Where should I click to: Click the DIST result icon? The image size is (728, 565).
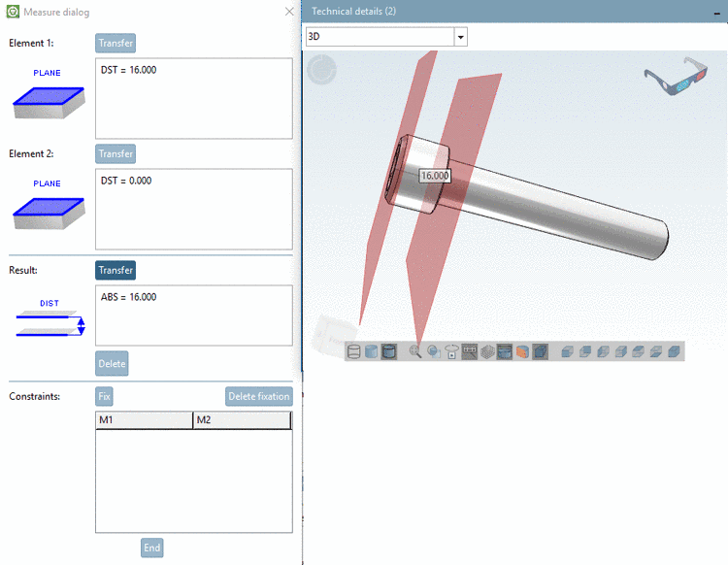click(x=50, y=322)
